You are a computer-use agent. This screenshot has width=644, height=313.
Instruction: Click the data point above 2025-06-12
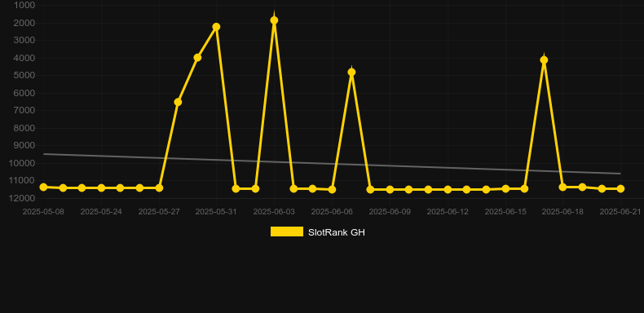448,189
